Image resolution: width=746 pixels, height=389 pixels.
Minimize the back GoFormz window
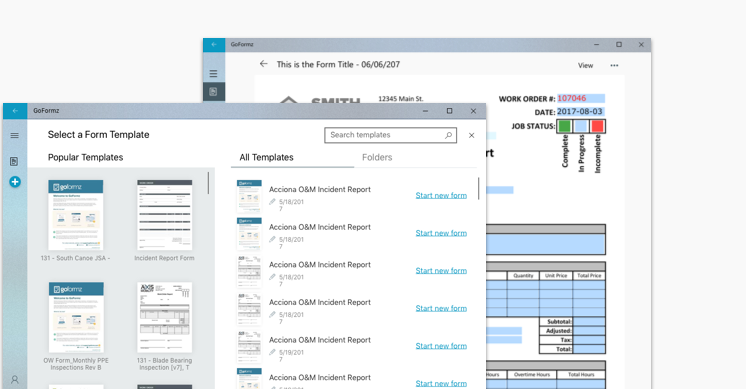(x=597, y=45)
